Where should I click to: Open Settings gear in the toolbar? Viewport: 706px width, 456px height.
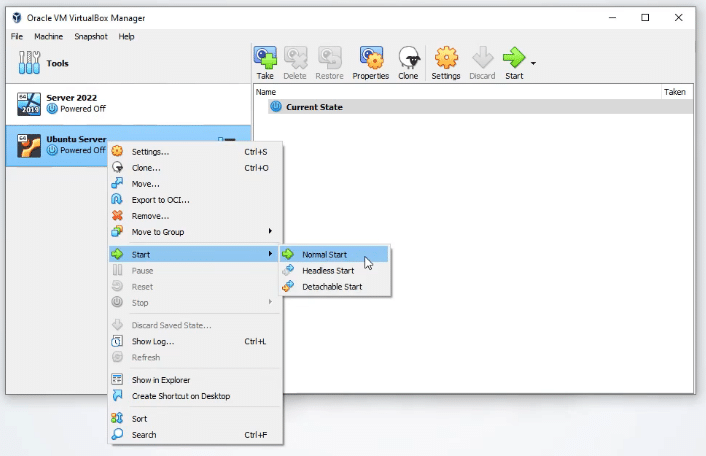(446, 62)
